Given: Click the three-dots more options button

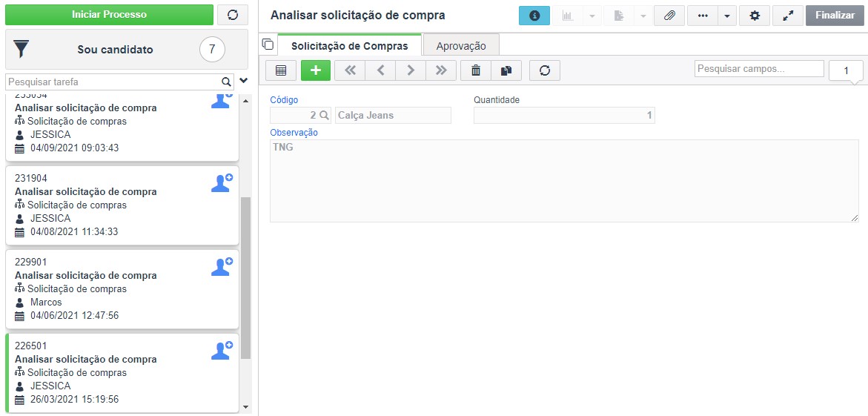Looking at the screenshot, I should tap(703, 16).
